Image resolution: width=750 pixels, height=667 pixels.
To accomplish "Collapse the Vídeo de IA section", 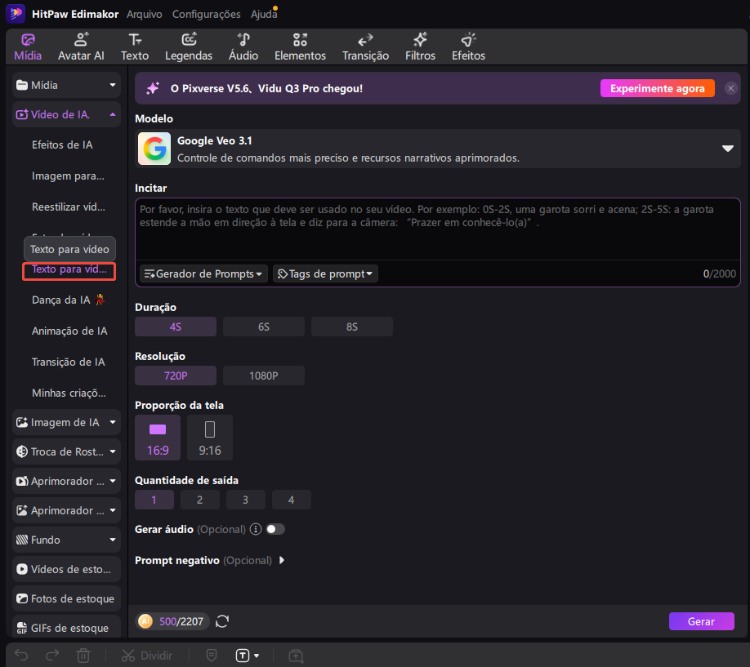I will click(x=66, y=115).
